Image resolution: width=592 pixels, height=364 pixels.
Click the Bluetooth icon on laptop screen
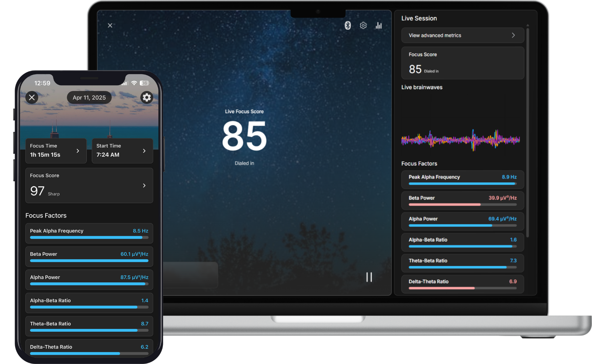coord(347,25)
